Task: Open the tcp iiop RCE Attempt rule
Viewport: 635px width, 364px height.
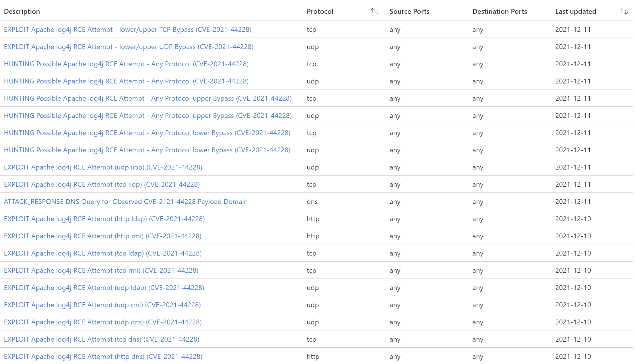Action: [102, 184]
